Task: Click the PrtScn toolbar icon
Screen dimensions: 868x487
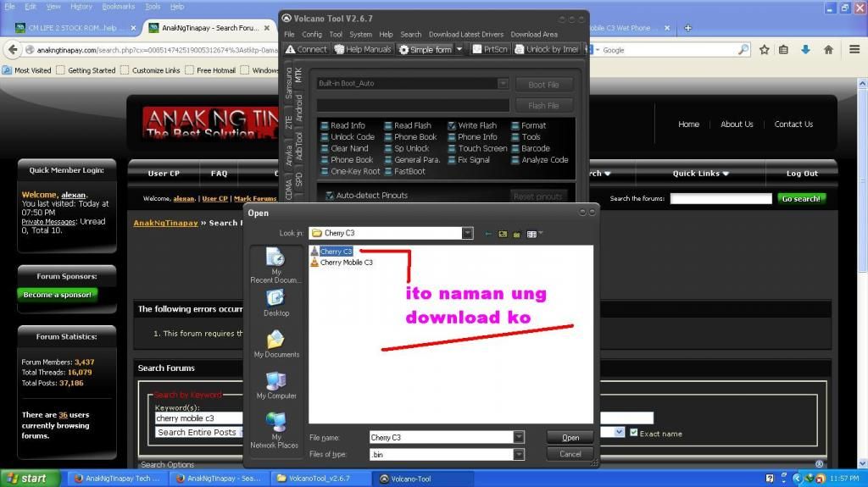Action: 489,49
